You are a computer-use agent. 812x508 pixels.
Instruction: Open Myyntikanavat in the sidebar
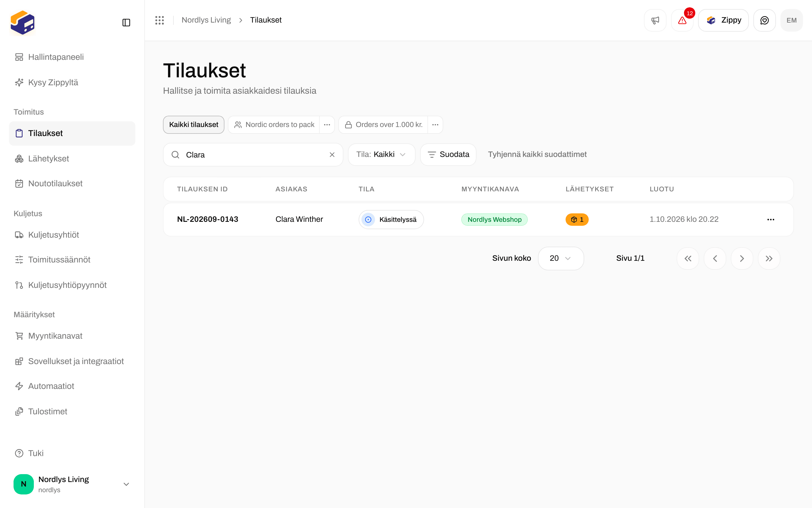point(72,336)
